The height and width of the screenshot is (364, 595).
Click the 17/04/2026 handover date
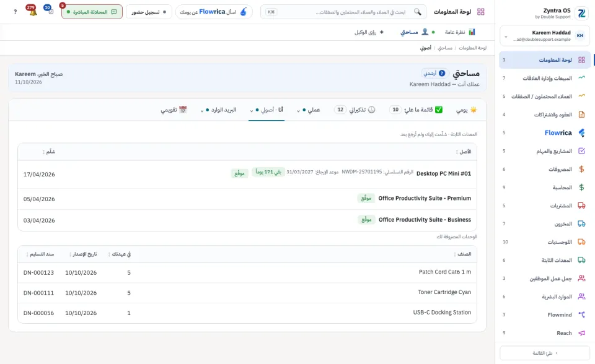39,175
